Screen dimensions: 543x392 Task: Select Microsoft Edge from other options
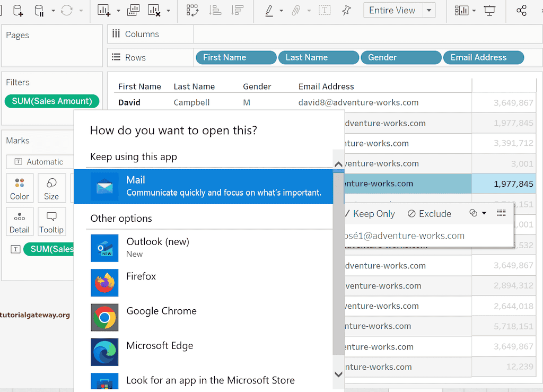click(160, 345)
